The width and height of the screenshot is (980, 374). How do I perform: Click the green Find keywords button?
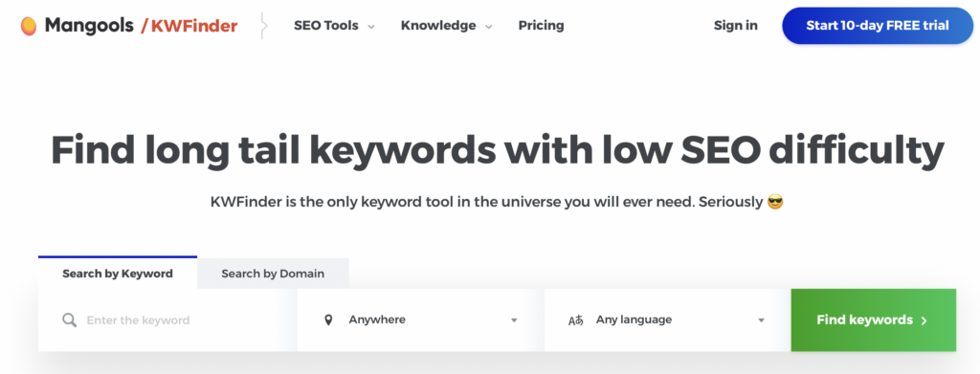[x=873, y=319]
